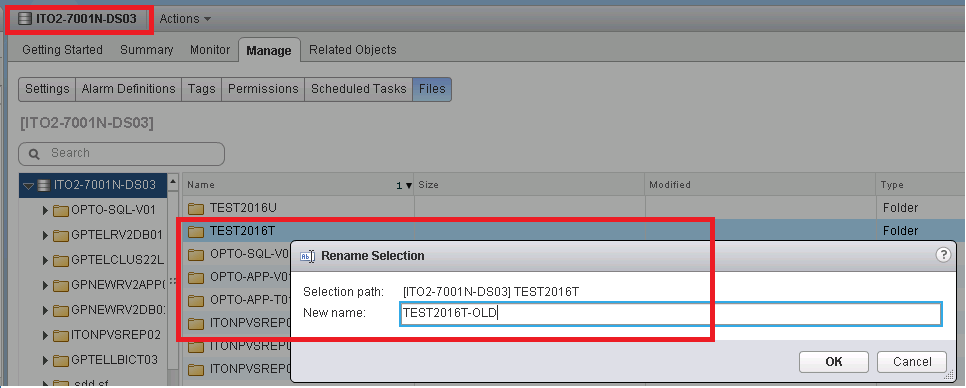The width and height of the screenshot is (966, 388).
Task: Open the Related Objects tab
Action: (352, 50)
